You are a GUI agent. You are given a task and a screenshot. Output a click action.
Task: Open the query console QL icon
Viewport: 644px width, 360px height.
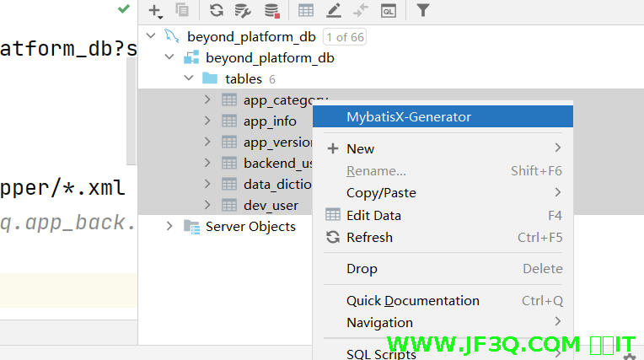point(388,11)
